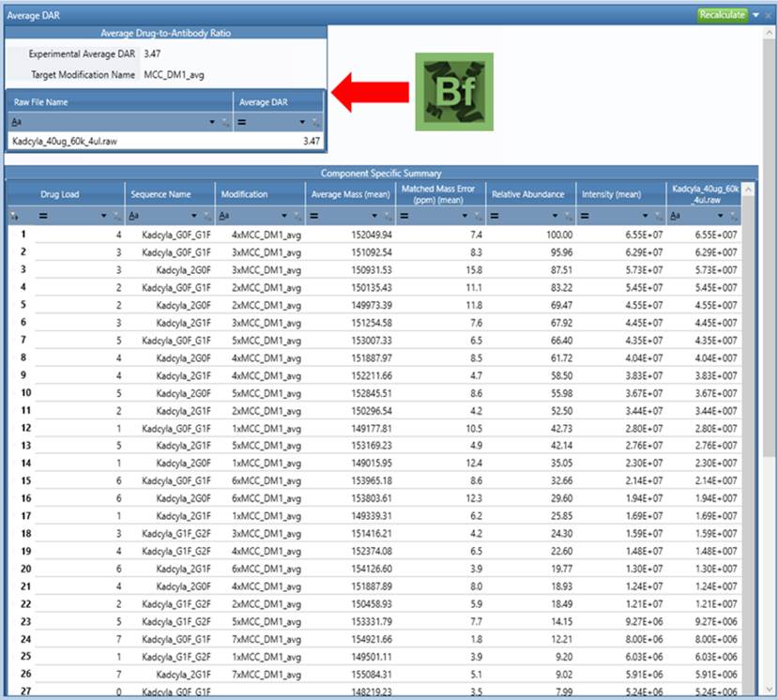Open the Relative Abundance filter dropdown arrow
This screenshot has width=778, height=700.
(x=556, y=216)
